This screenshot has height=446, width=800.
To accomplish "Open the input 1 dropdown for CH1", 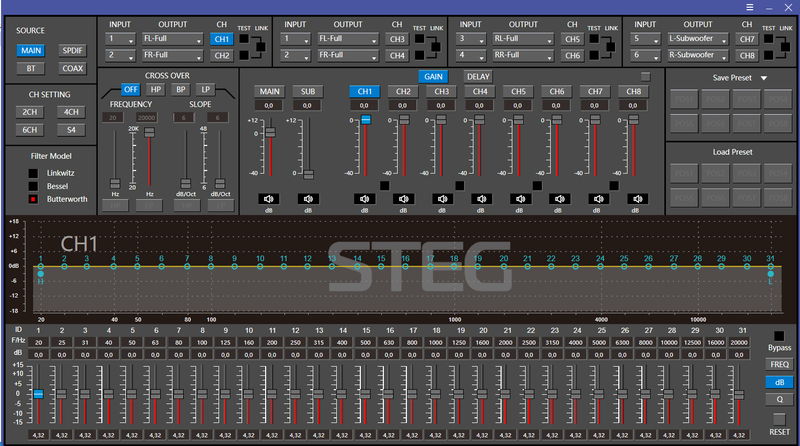I will [120, 39].
